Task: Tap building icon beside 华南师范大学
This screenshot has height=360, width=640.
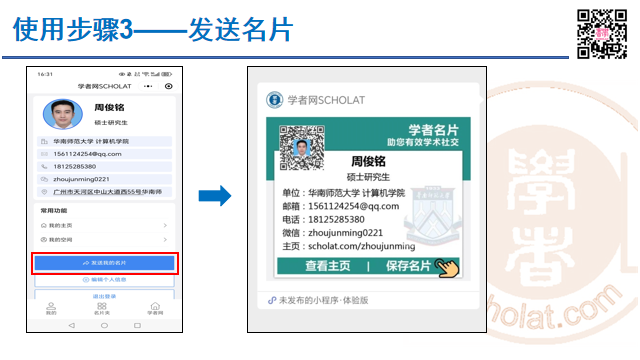Action: click(x=44, y=141)
